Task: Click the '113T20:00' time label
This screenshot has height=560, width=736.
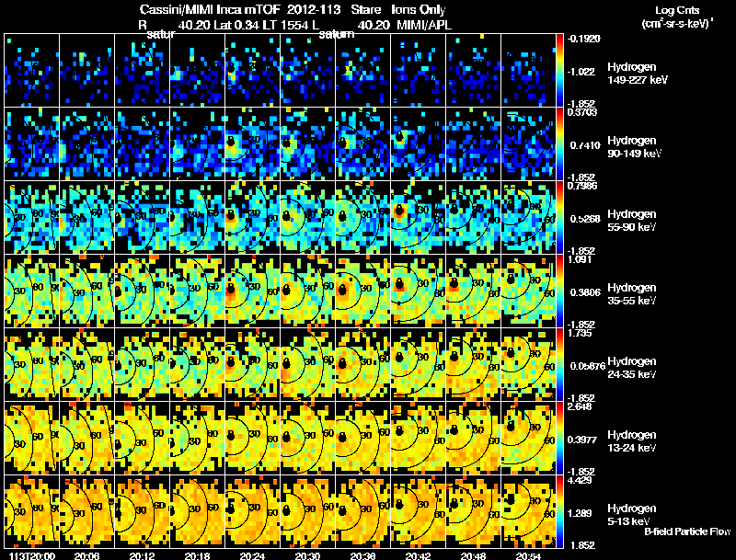Action: pyautogui.click(x=32, y=556)
